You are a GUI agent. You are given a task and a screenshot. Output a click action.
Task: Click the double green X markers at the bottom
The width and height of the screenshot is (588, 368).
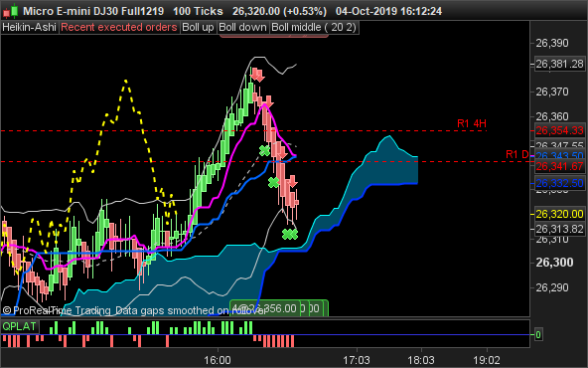click(x=290, y=235)
